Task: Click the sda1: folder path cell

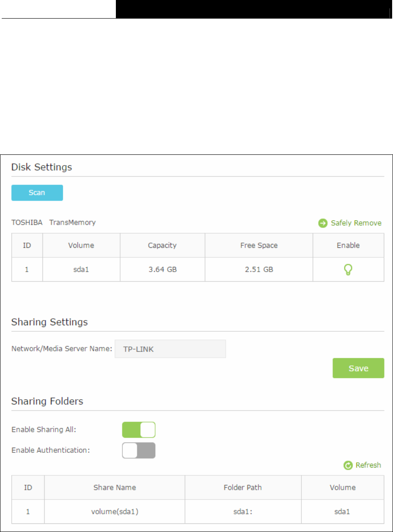Action: 243,512
